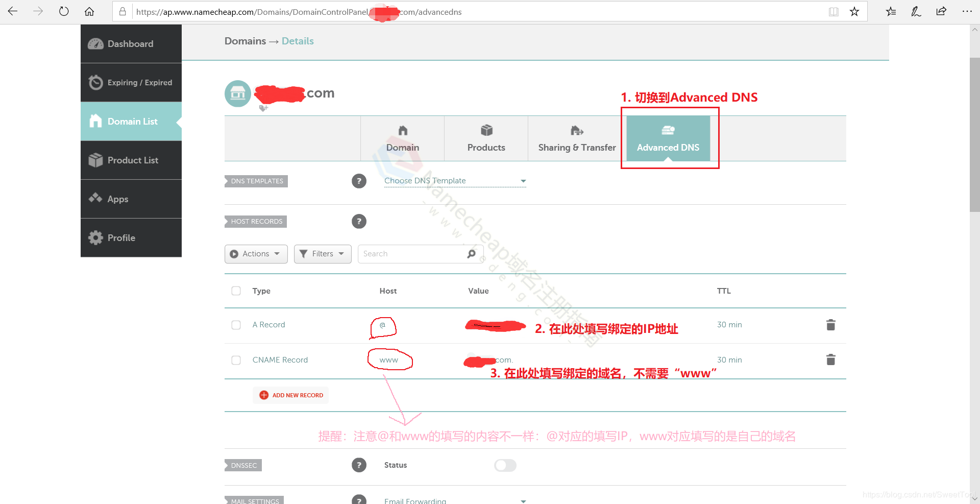Click the CNAME Record type text
This screenshot has width=980, height=504.
tap(280, 360)
